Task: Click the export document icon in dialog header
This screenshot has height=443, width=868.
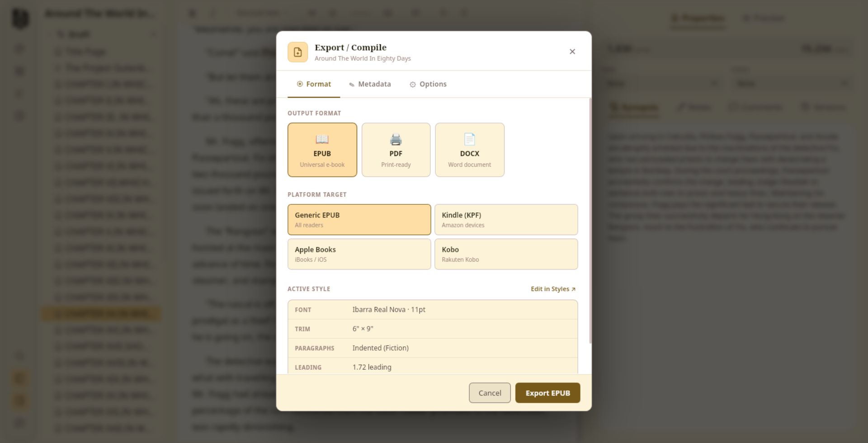Action: 298,52
